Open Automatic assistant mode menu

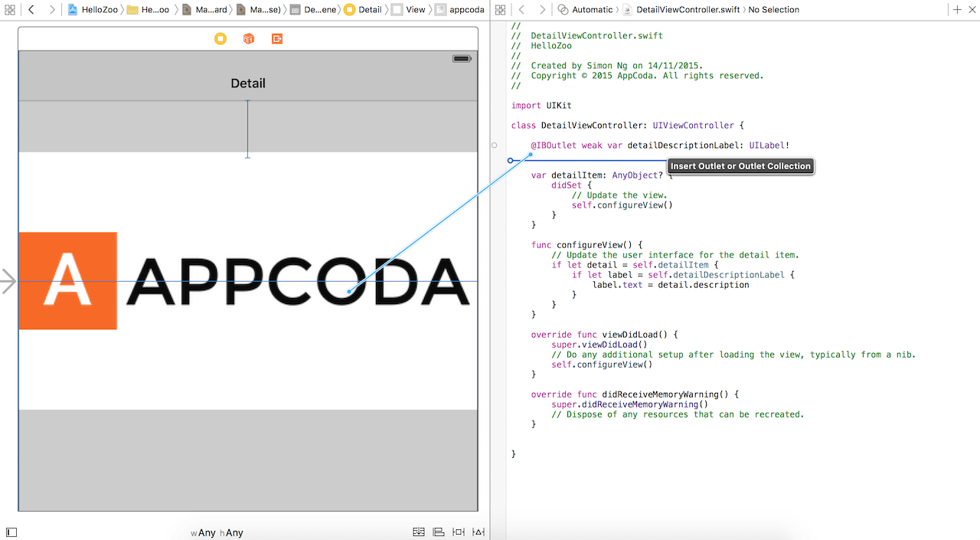tap(586, 10)
